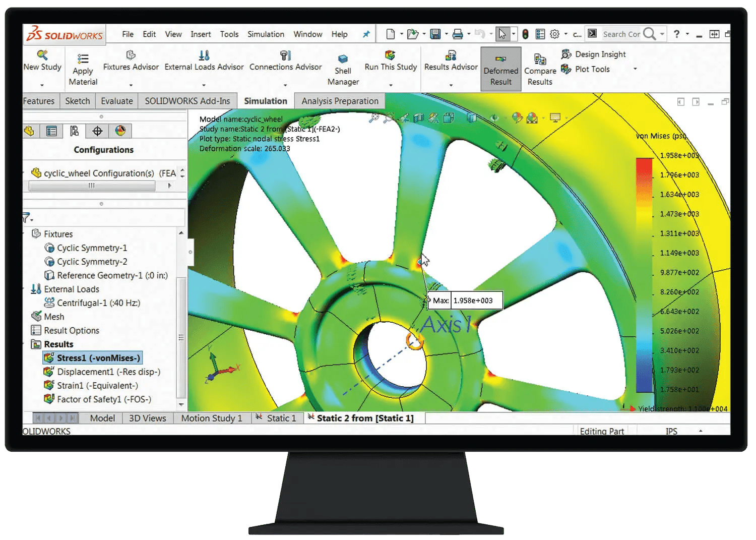Open File Properties icon in title bar
The image size is (756, 540).
(540, 34)
